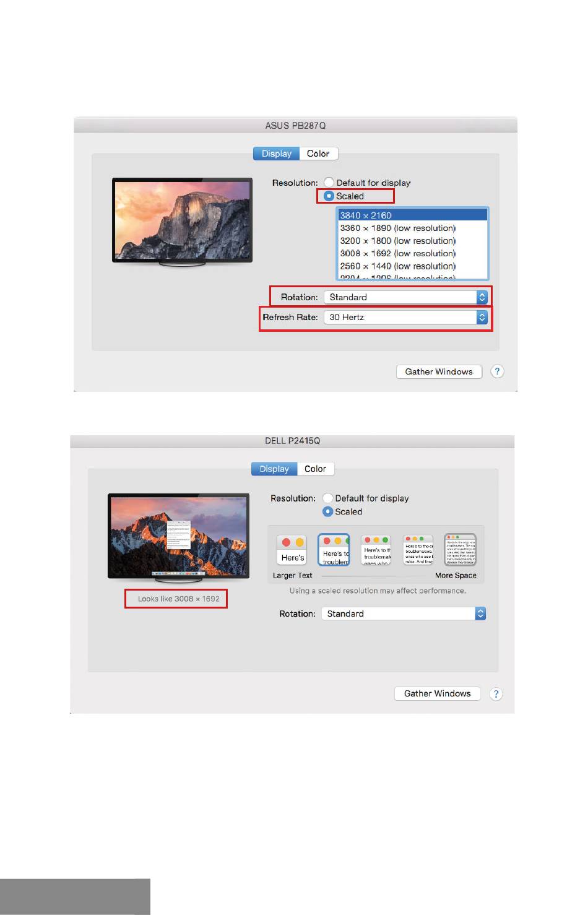
Task: Choose 2560 × 1440 resolution in list
Action: [413, 266]
